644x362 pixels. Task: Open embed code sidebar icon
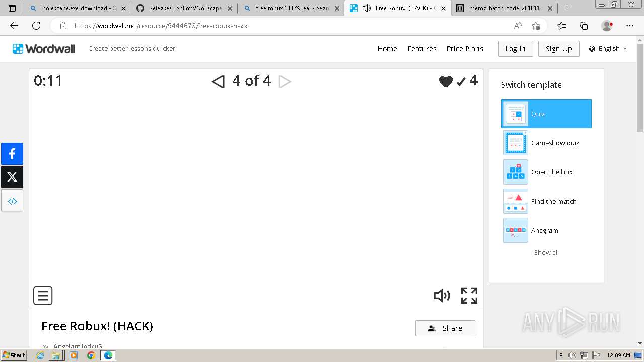[x=12, y=201]
